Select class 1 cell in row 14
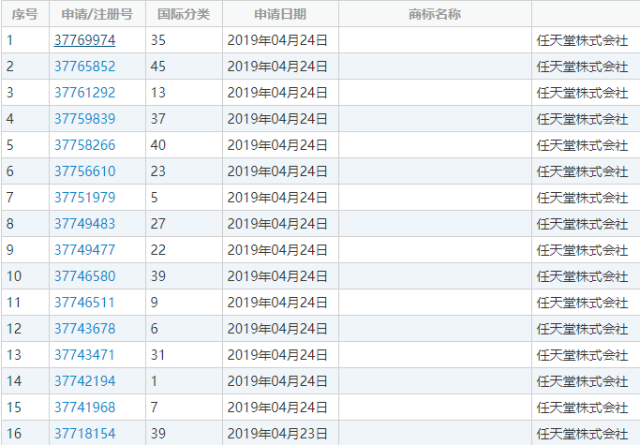This screenshot has width=640, height=445. (184, 381)
